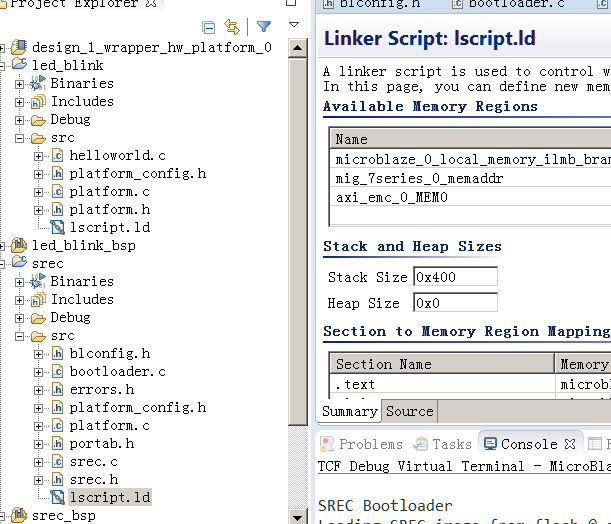Viewport: 611px width, 524px height.
Task: Switch to Summary tab of linker script
Action: tap(350, 411)
